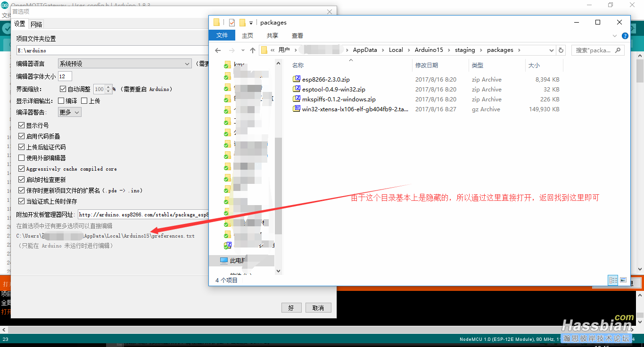644x347 pixels.
Task: Click the properties quick access icon
Action: [231, 22]
